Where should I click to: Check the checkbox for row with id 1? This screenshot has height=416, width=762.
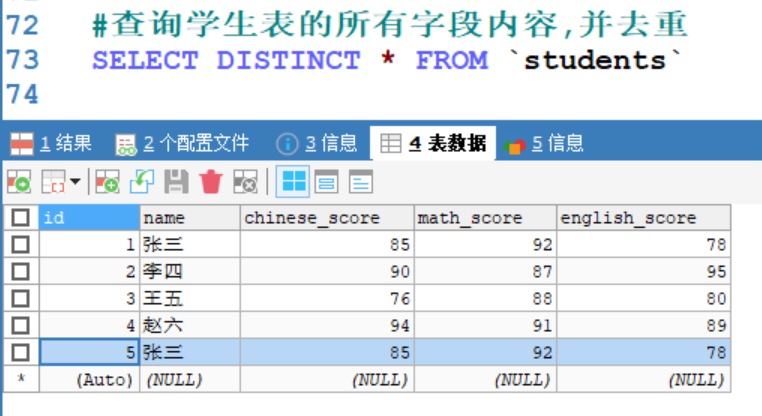pyautogui.click(x=20, y=244)
